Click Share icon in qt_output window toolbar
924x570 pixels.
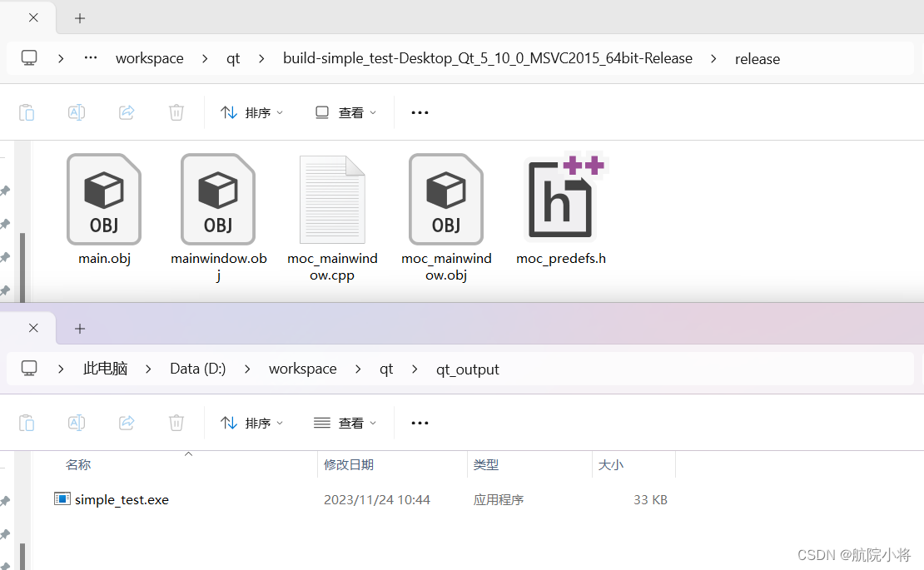pos(127,423)
